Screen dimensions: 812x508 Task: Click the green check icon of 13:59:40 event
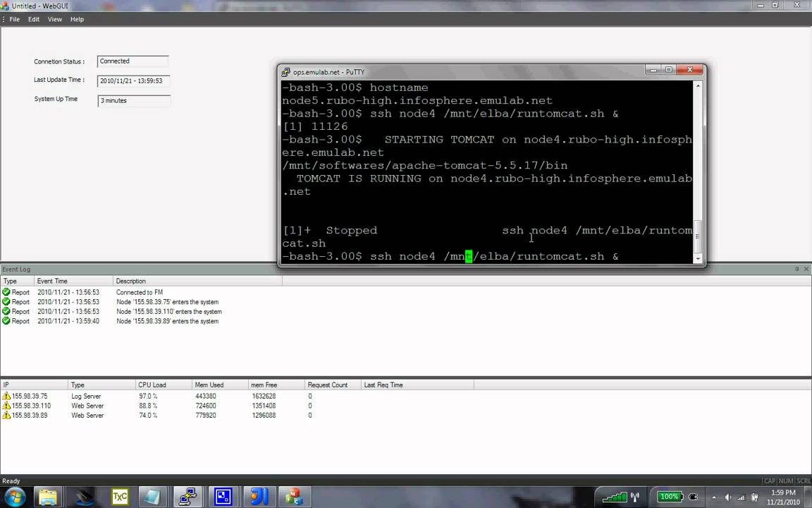coord(6,321)
